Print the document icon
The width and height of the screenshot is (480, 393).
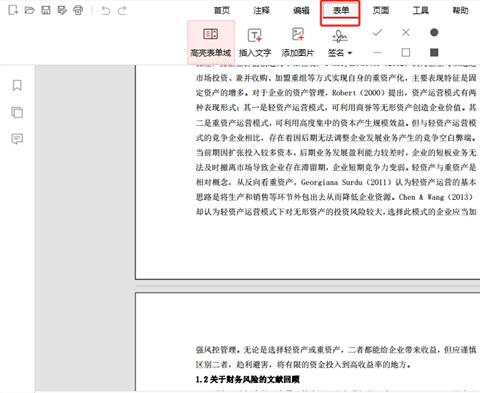tap(78, 10)
